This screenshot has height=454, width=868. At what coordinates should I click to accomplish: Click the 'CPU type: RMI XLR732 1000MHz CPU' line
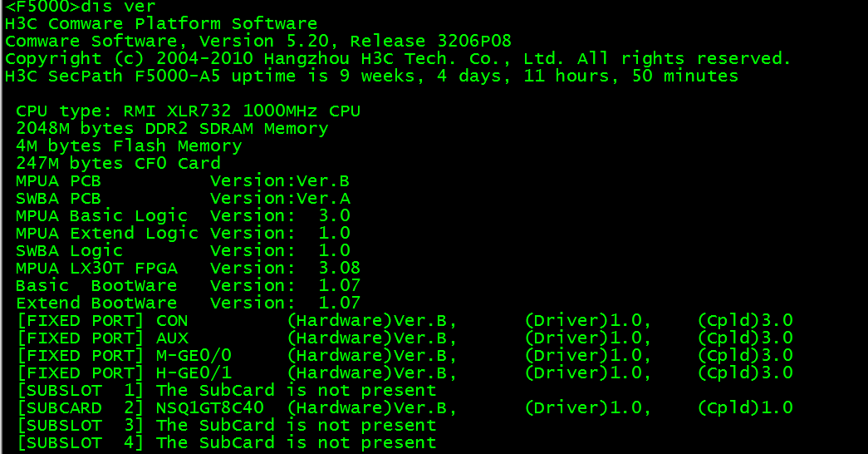(189, 111)
